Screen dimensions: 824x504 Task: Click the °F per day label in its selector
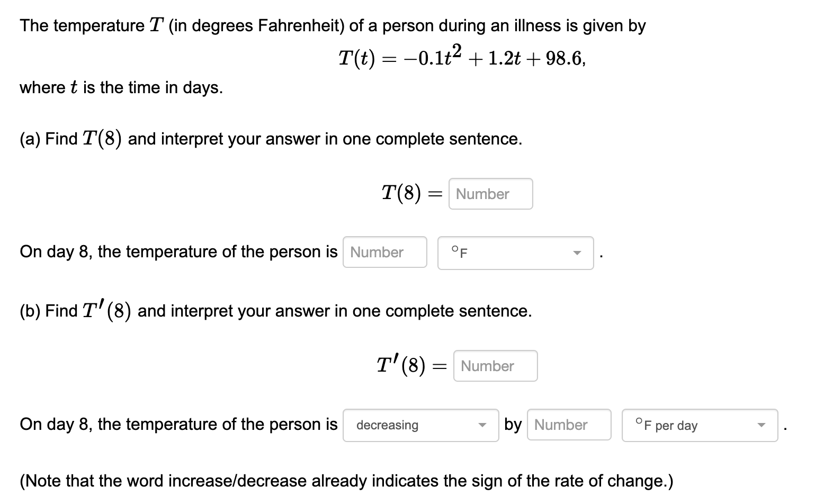point(665,425)
